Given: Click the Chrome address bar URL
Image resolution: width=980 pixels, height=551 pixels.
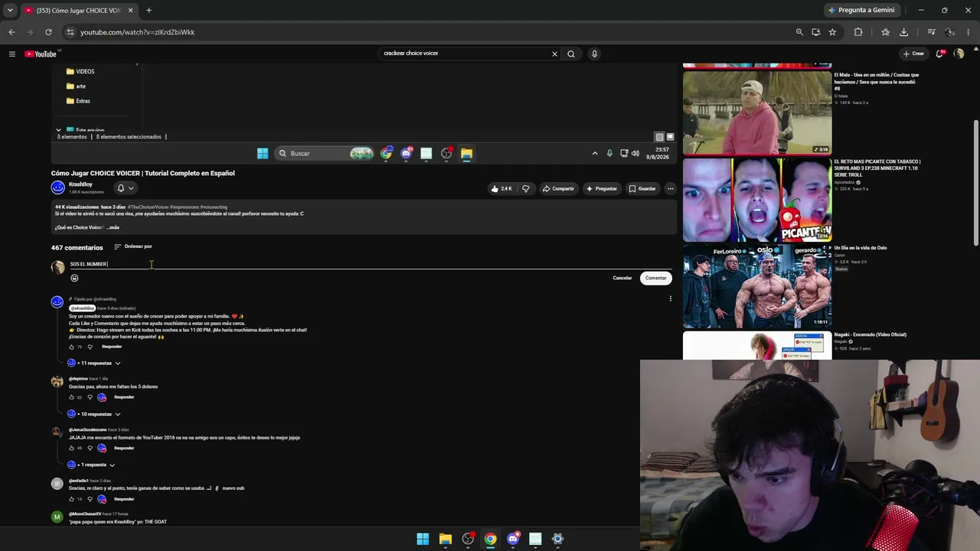Looking at the screenshot, I should [x=138, y=32].
